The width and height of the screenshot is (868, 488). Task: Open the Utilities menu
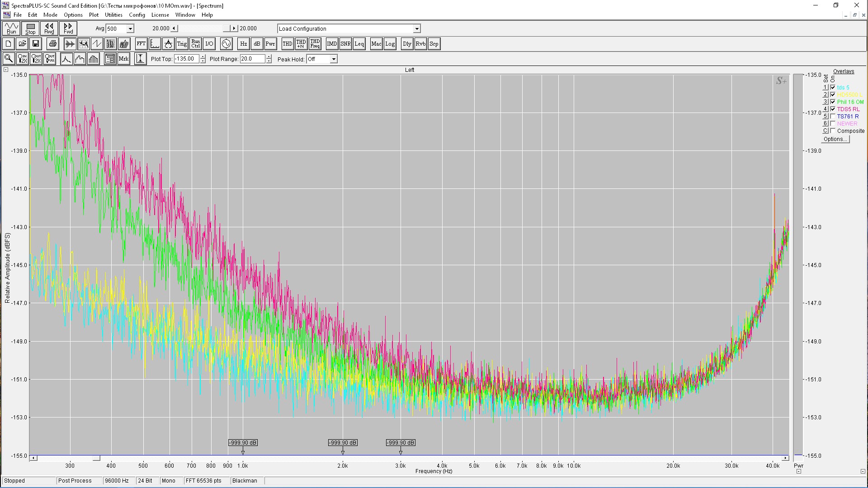coord(113,15)
